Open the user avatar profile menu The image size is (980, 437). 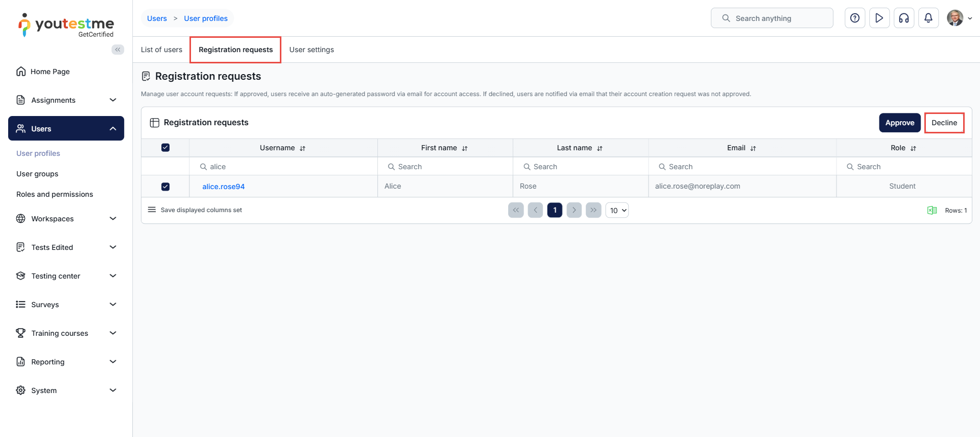point(959,18)
